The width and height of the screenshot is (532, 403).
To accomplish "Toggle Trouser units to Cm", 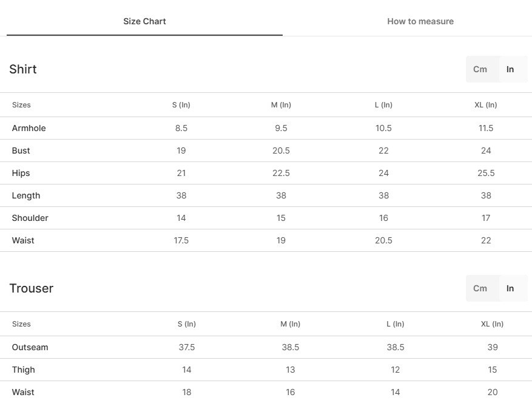I will (x=480, y=288).
